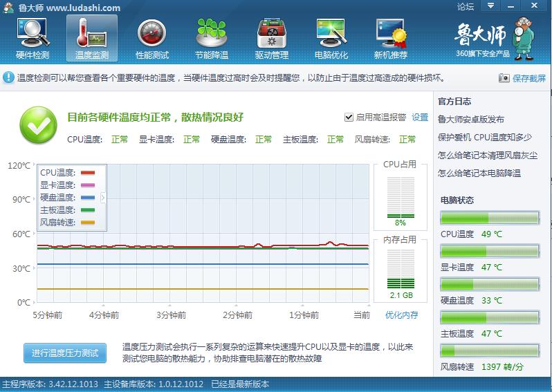Open the title bar dropdown menu arrow
The image size is (552, 392).
(490, 6)
